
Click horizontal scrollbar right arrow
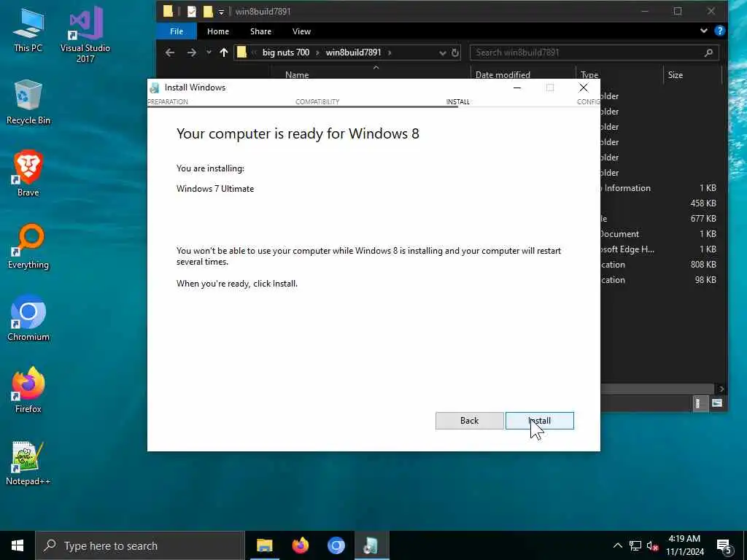click(x=721, y=389)
